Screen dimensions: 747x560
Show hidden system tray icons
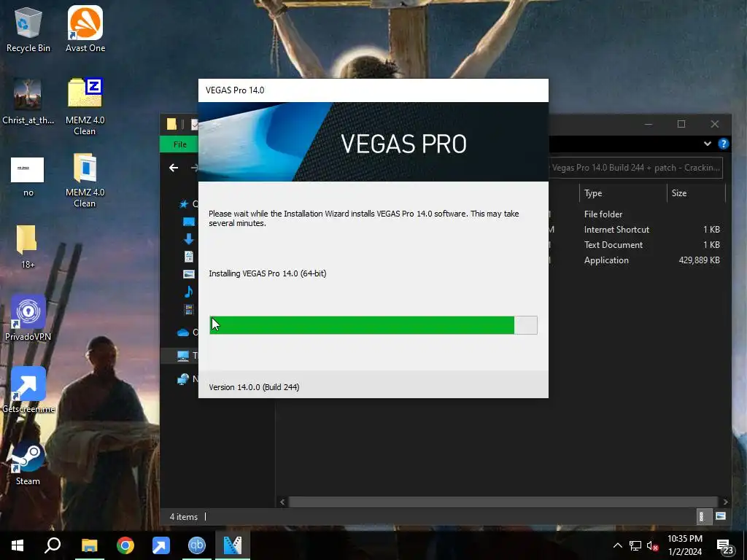(x=617, y=545)
